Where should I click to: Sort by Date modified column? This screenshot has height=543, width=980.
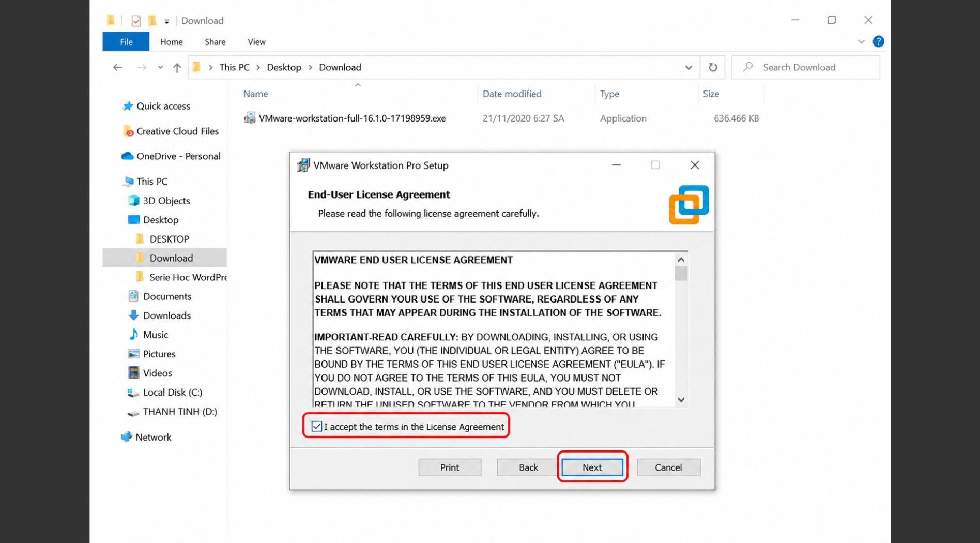click(512, 94)
